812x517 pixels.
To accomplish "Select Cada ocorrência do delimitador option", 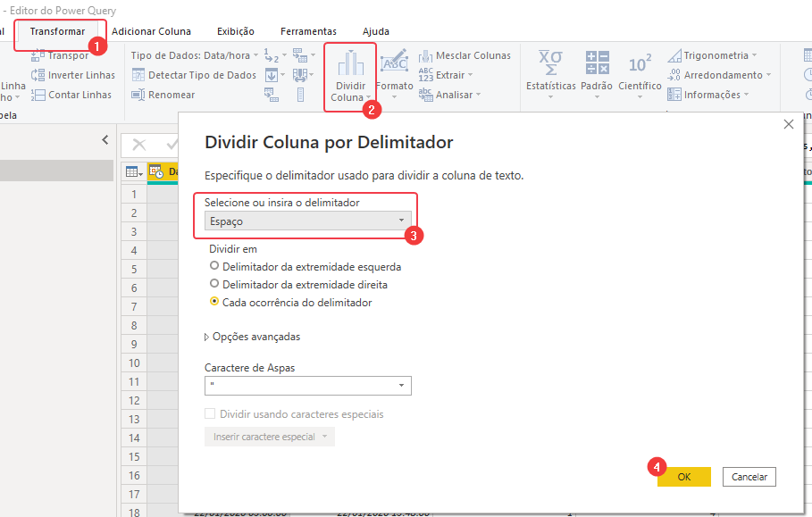I will tap(213, 302).
